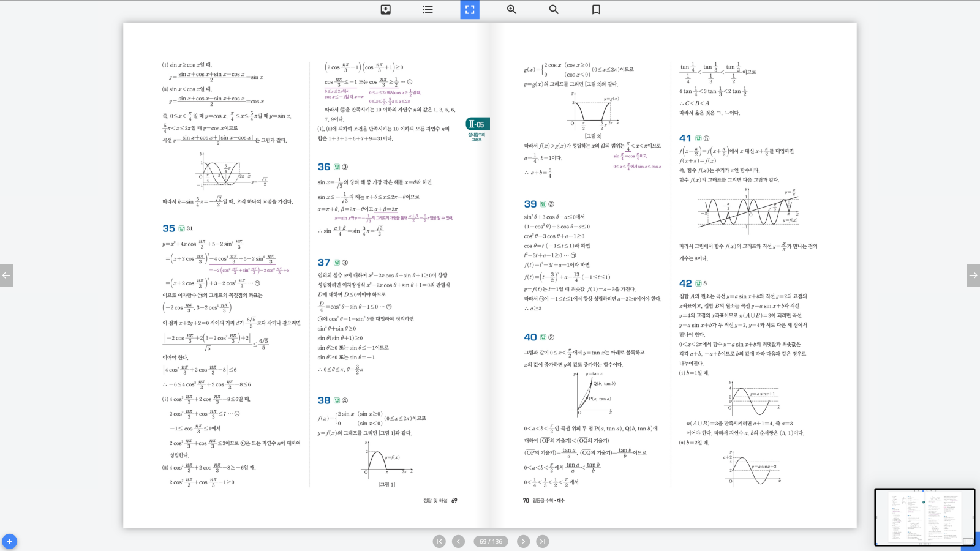Jump to the first page

point(439,541)
